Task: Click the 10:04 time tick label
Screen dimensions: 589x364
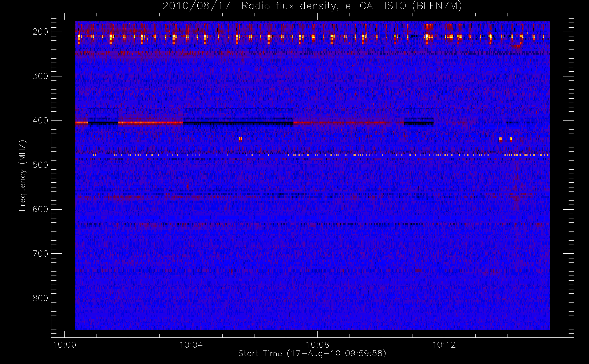Action: click(191, 345)
